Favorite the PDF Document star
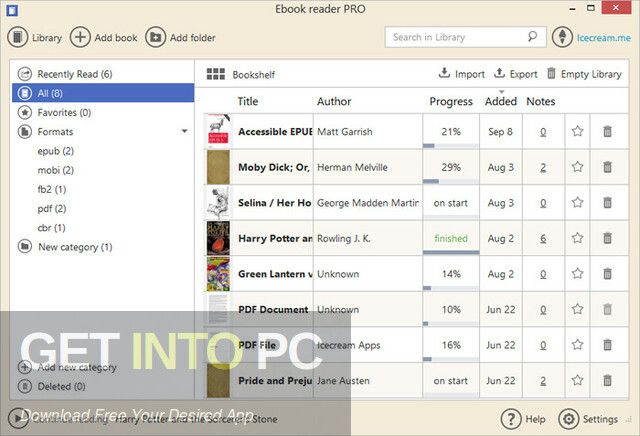The image size is (640, 436). [x=577, y=309]
